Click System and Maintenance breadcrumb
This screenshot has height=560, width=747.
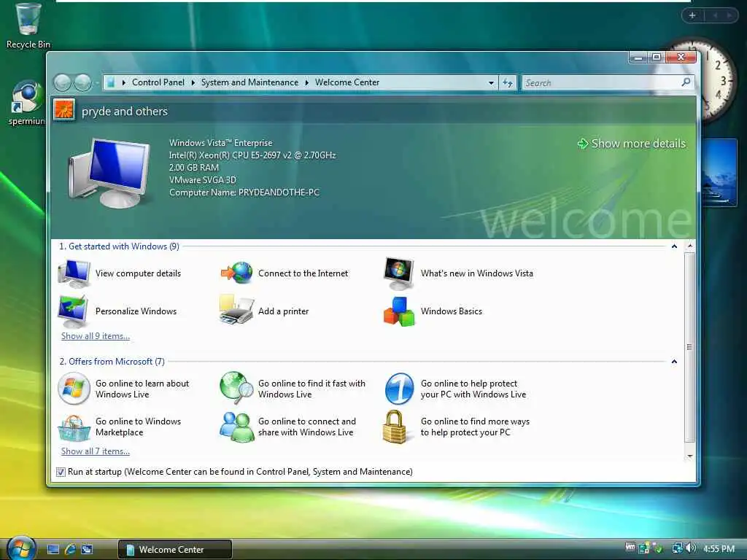(249, 82)
